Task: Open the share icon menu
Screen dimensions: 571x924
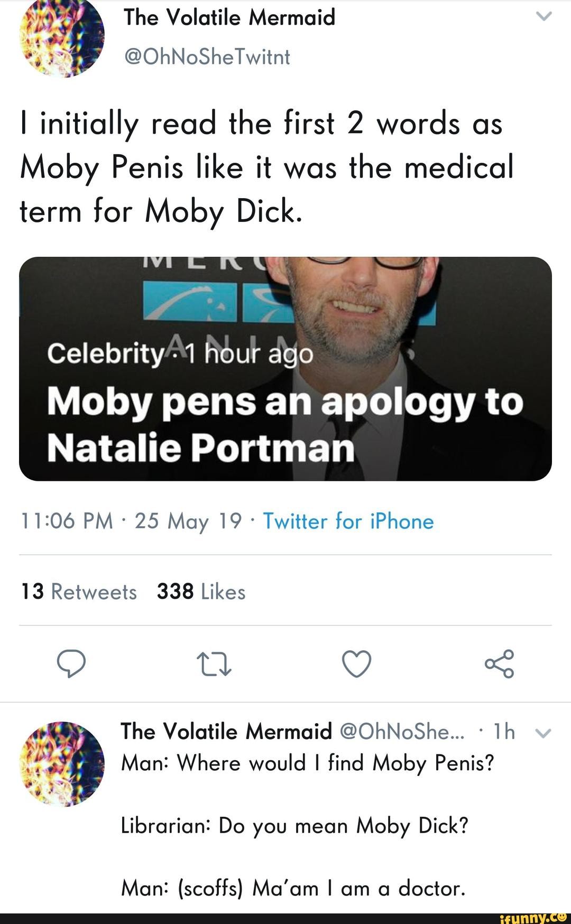Action: click(x=499, y=664)
